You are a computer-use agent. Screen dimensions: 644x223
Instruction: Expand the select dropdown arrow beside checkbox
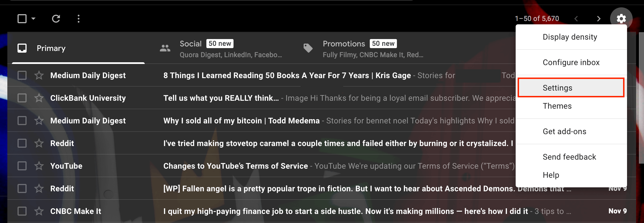click(33, 19)
